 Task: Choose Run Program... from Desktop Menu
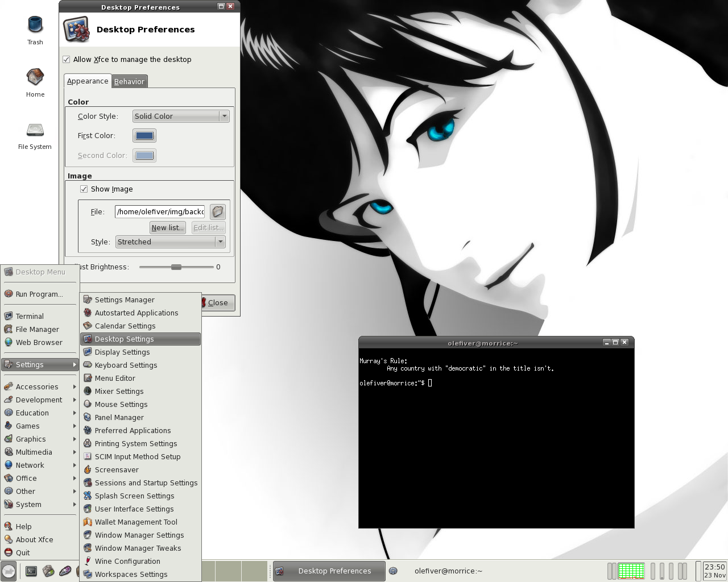(40, 294)
